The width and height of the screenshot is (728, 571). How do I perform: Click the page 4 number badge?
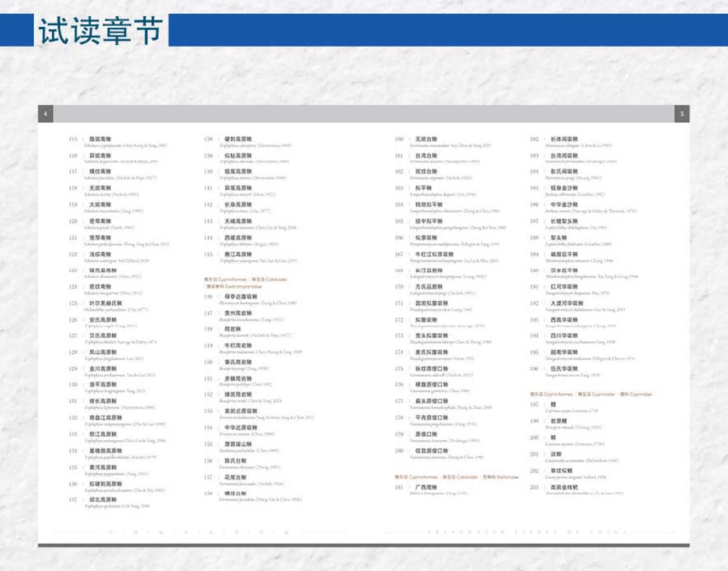[x=46, y=114]
